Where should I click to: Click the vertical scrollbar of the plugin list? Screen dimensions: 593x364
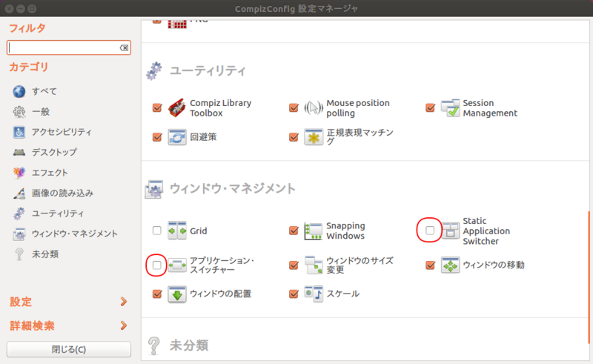click(589, 277)
